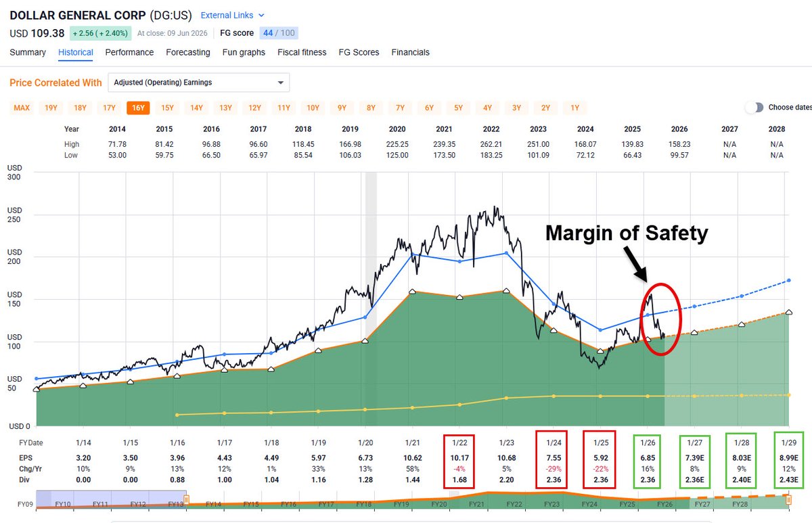
Task: Toggle the Choose dates switch
Action: point(754,108)
